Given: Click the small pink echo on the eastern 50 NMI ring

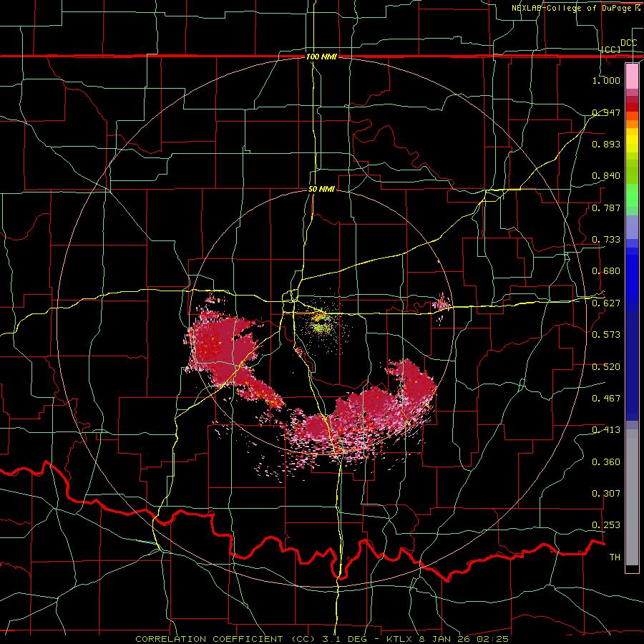Looking at the screenshot, I should (x=441, y=303).
